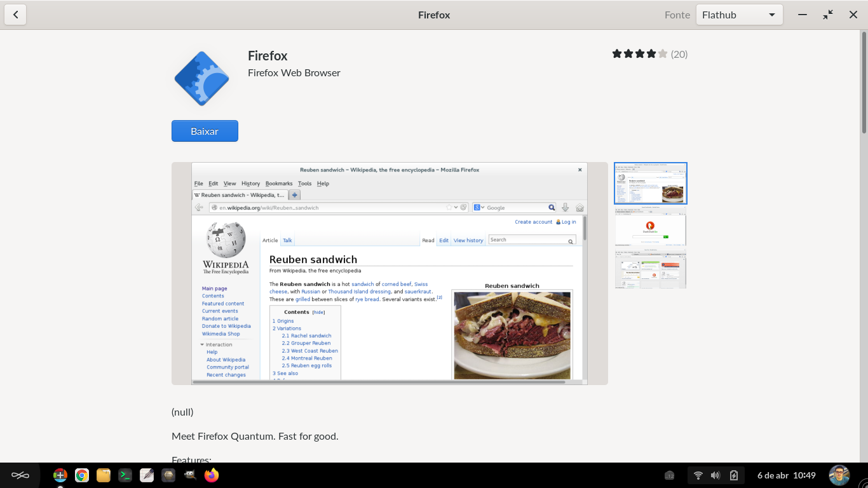The height and width of the screenshot is (488, 868).
Task: Launch the App Center from the taskbar
Action: click(x=60, y=475)
